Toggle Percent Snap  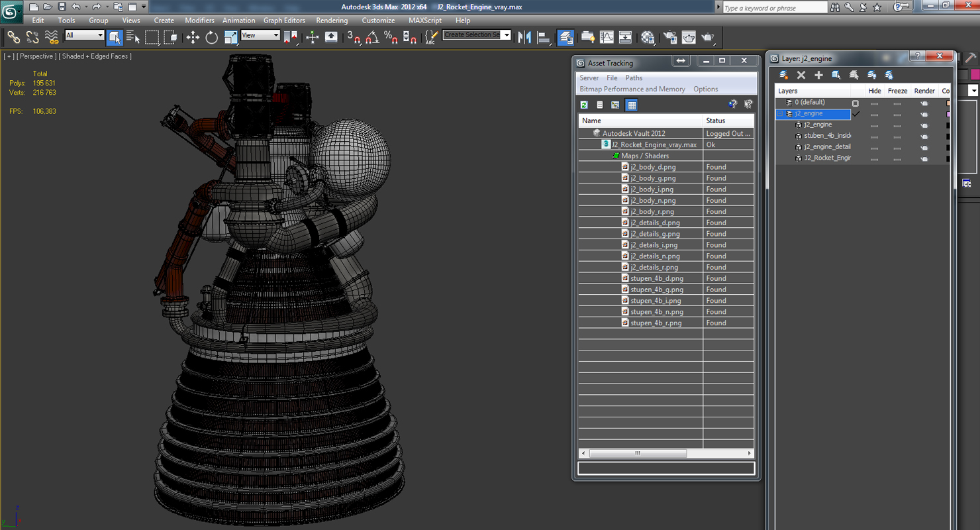pos(391,38)
